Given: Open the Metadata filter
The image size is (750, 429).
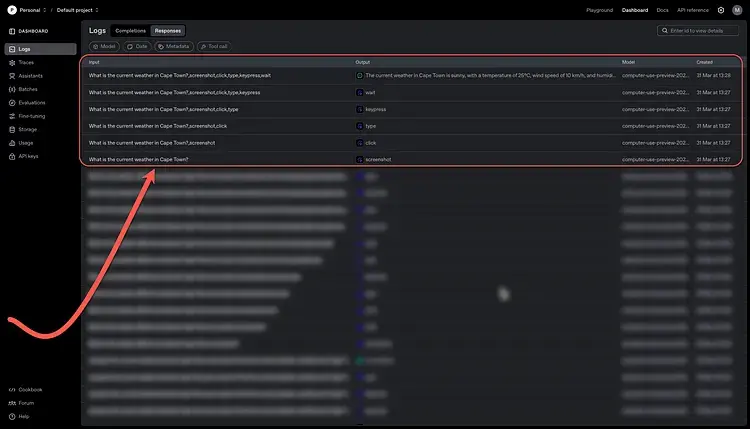Looking at the screenshot, I should pyautogui.click(x=174, y=46).
